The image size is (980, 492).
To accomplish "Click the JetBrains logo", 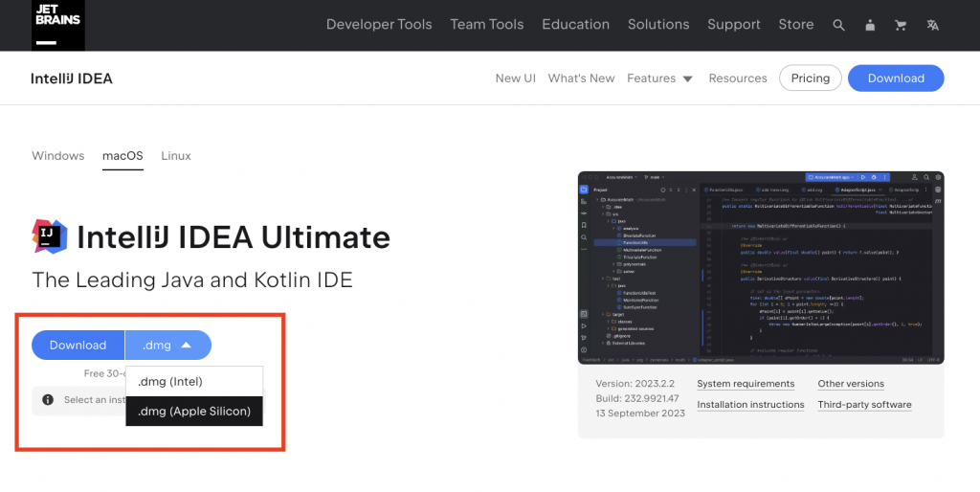I will [58, 25].
